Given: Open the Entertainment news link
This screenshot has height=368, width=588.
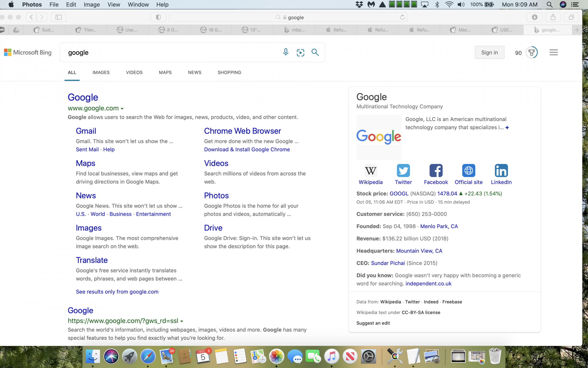Looking at the screenshot, I should click(153, 214).
